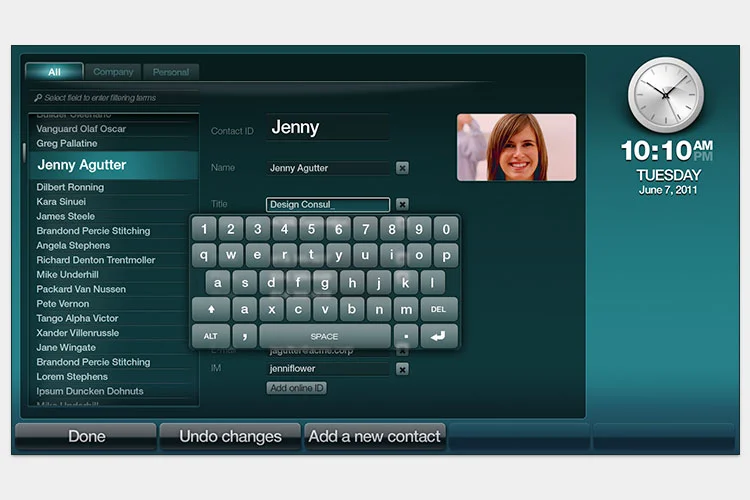Click the Add online ID button

(297, 388)
